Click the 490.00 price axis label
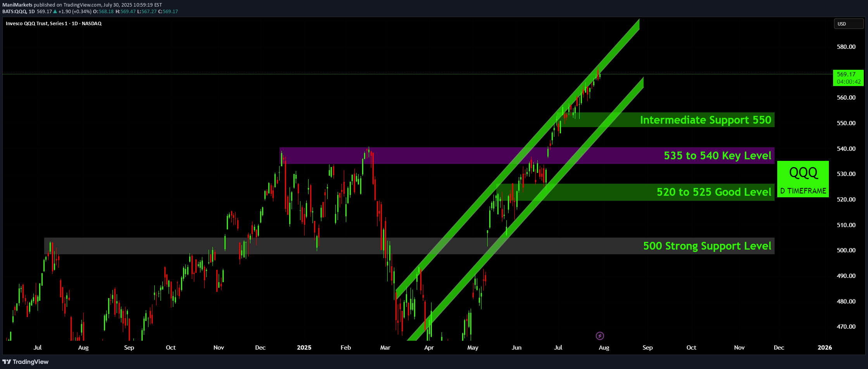This screenshot has height=369, width=868. tap(846, 276)
